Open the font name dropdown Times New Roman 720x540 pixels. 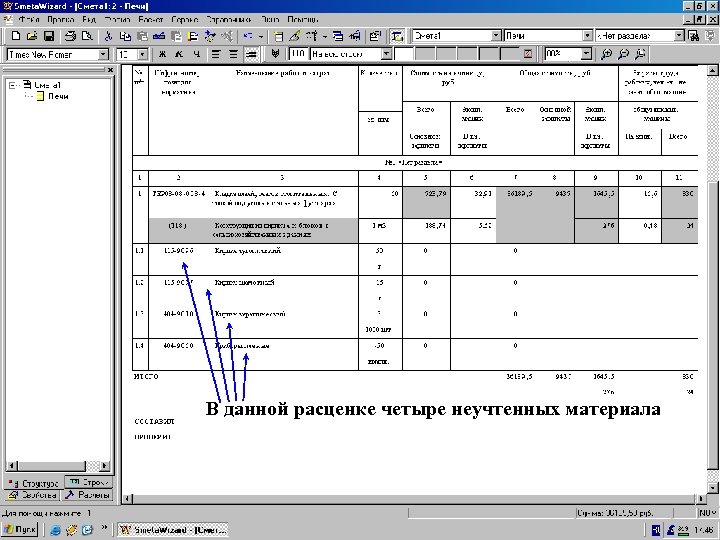click(x=103, y=55)
